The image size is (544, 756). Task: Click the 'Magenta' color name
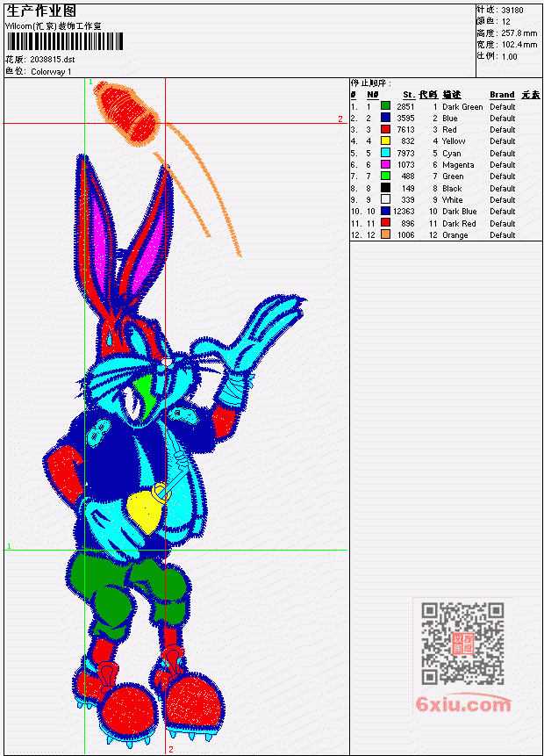point(458,165)
